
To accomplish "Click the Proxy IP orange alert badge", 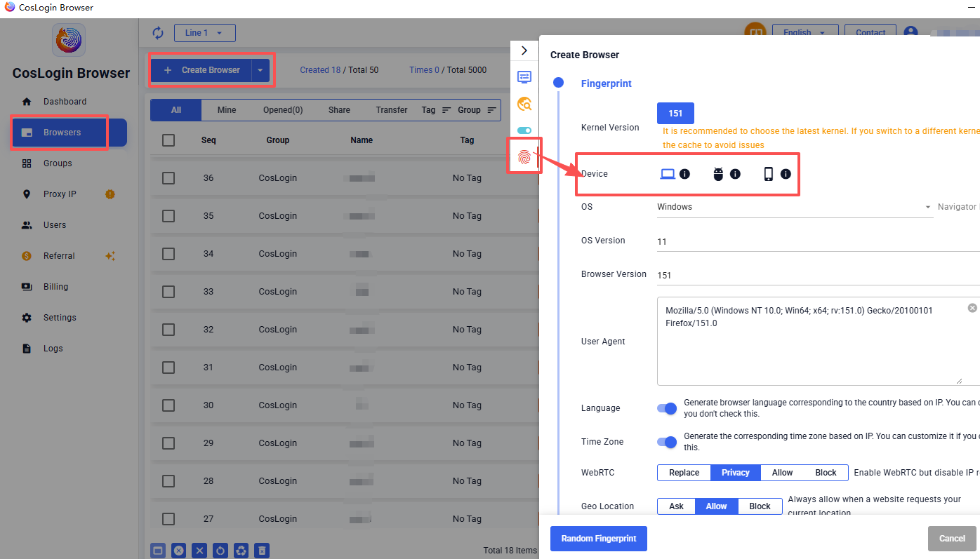I will 110,194.
